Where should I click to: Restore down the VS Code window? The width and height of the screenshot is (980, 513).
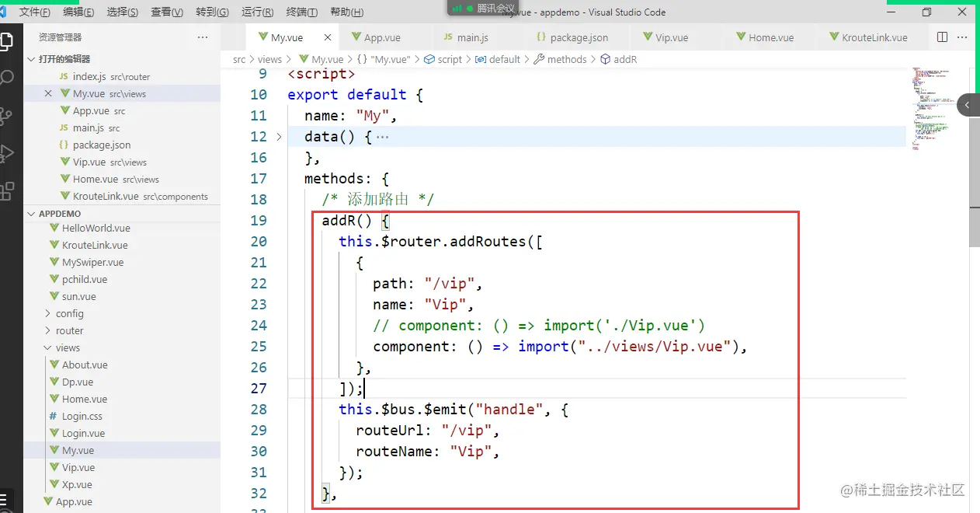tap(926, 12)
